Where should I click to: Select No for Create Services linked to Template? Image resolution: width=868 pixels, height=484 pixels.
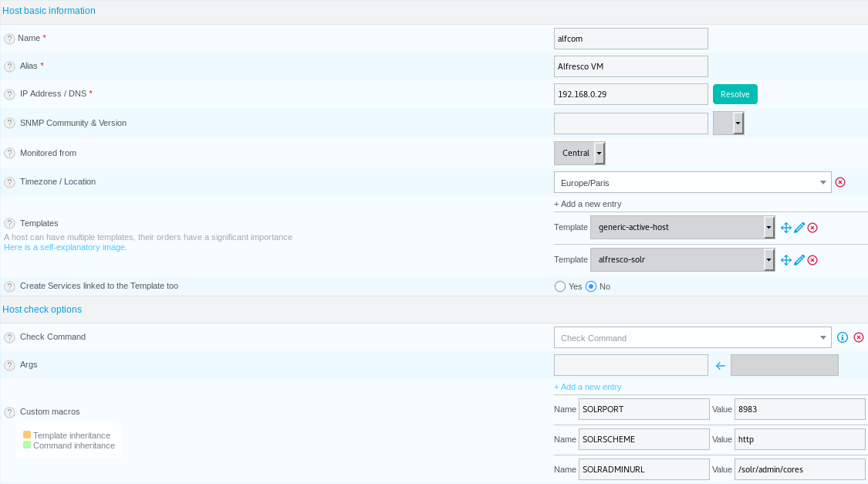point(591,286)
